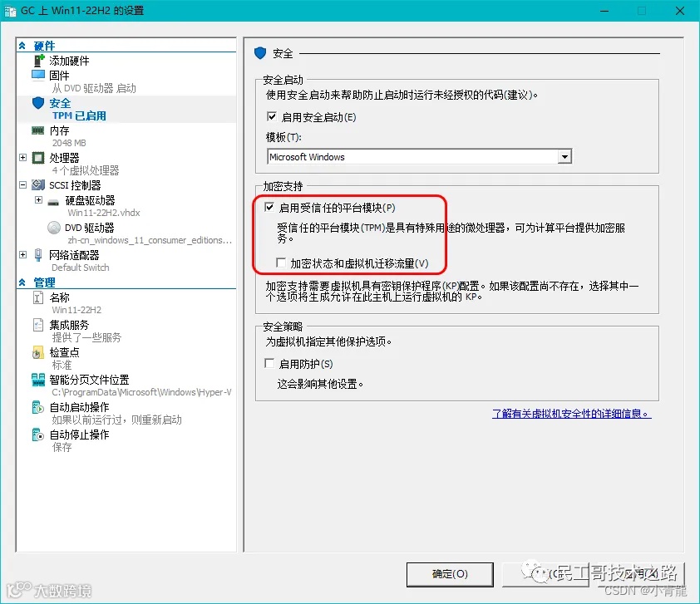Click '2048 MB' memory value
Viewport: 700px width, 604px height.
pos(69,143)
